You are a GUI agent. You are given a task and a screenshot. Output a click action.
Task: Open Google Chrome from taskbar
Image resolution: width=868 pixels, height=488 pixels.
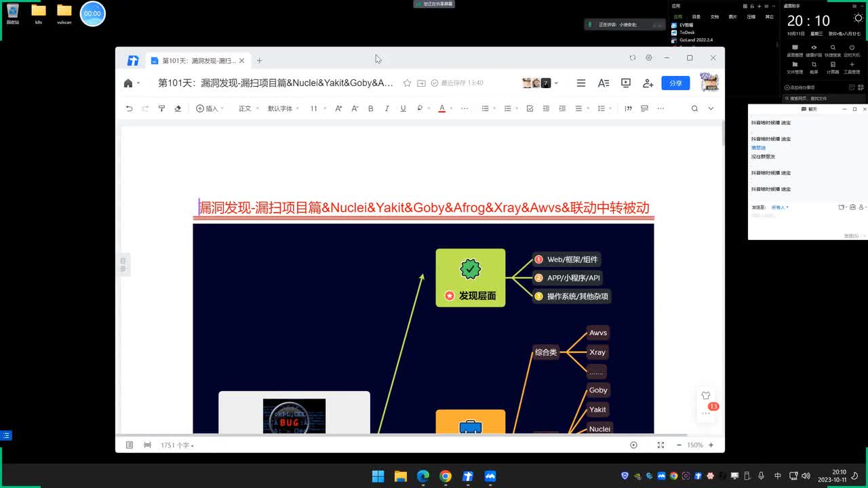coord(445,476)
